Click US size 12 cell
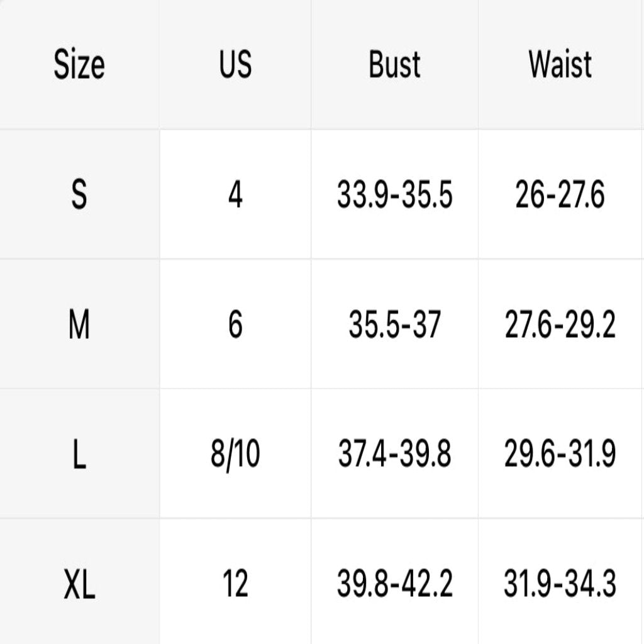 (235, 584)
